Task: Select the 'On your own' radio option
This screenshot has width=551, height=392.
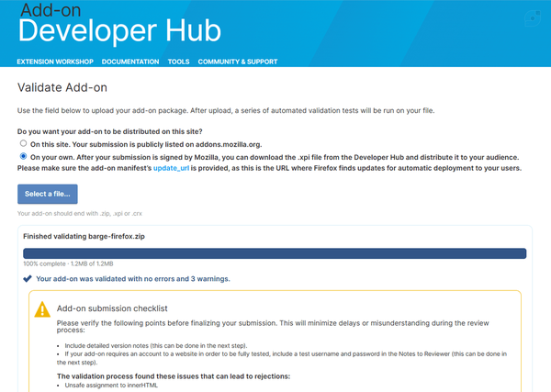Action: 23,156
